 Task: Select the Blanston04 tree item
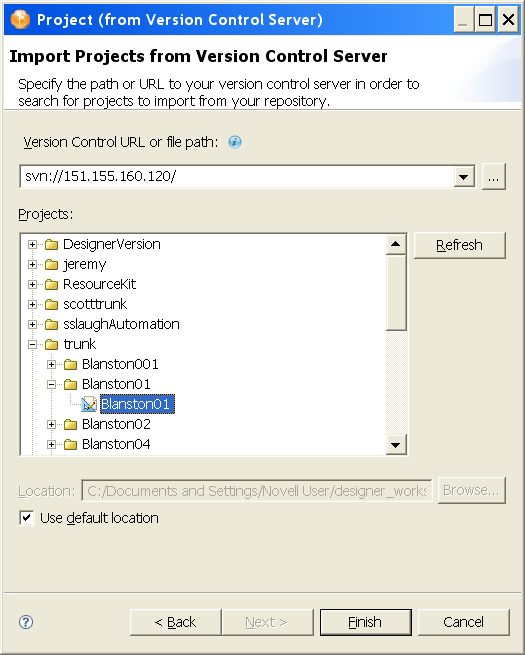(116, 444)
